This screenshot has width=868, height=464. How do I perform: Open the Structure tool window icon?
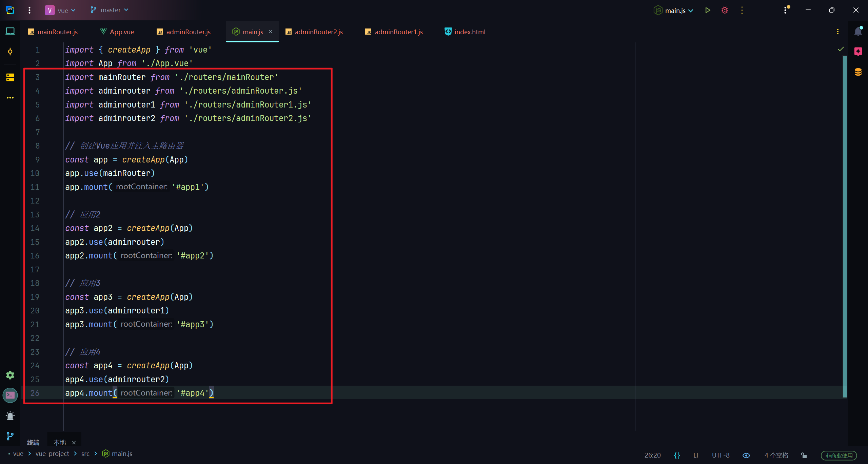pos(10,77)
